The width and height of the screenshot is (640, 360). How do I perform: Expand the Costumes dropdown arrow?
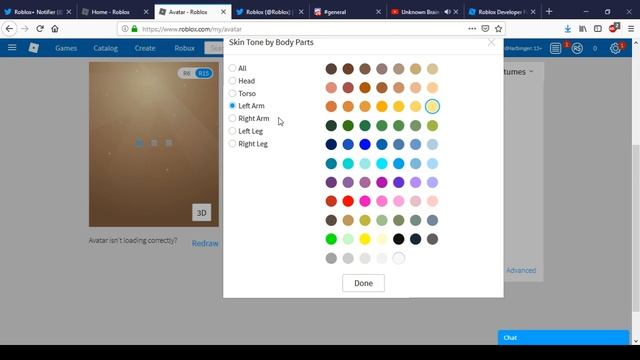pyautogui.click(x=531, y=72)
